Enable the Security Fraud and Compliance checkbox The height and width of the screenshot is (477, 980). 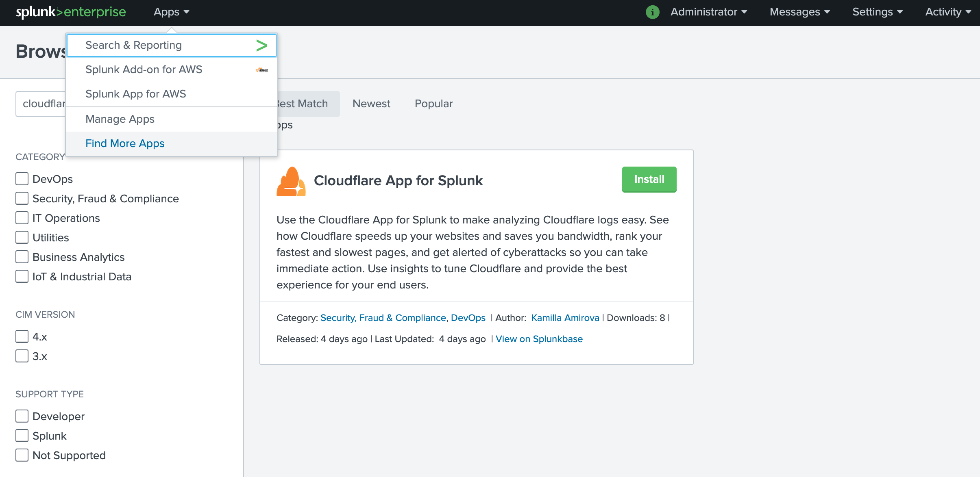22,198
